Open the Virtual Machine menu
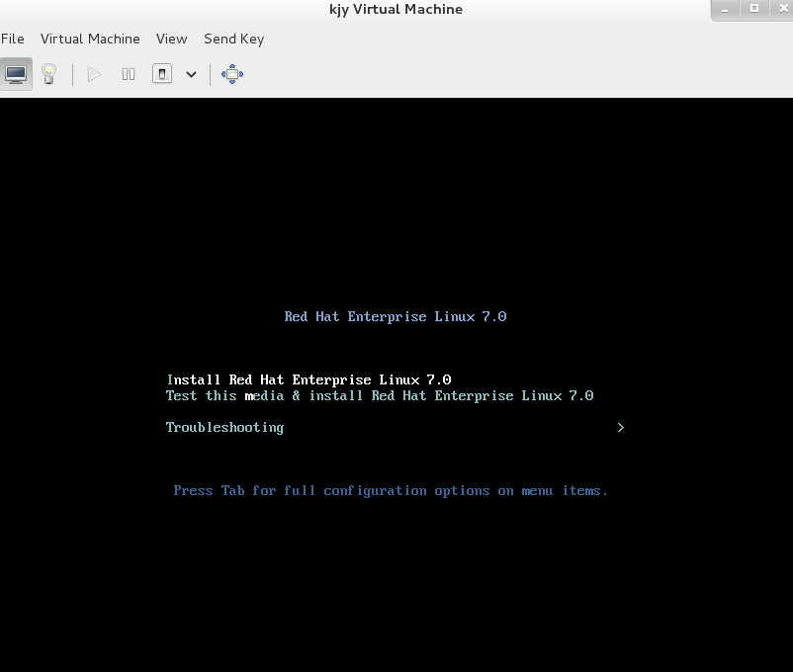 tap(90, 39)
